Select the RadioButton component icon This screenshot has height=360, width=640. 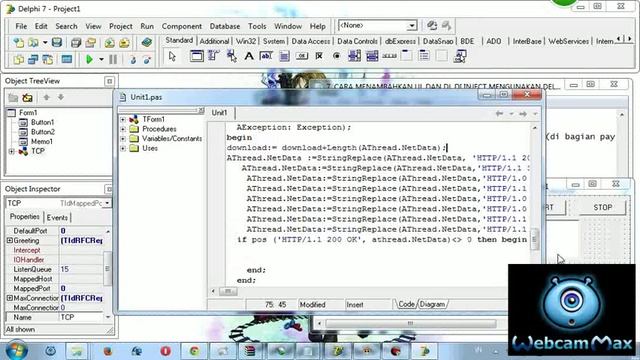(x=336, y=56)
